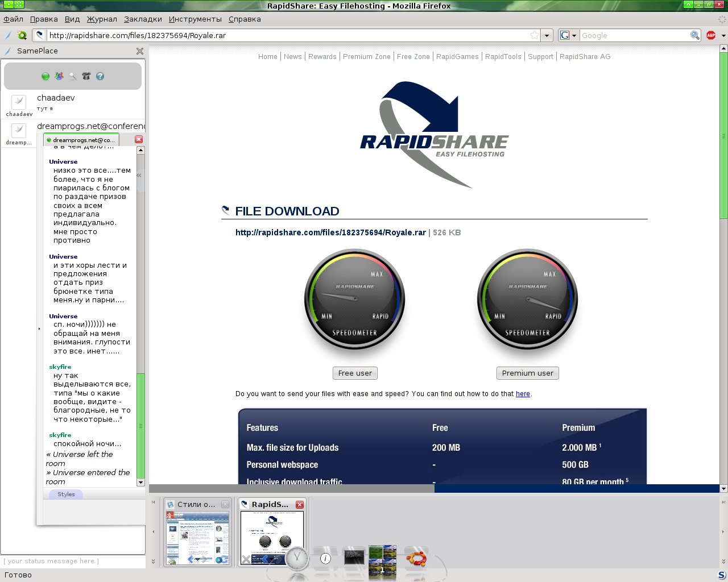Click the Google search input field
The width and height of the screenshot is (728, 582).
(x=634, y=35)
